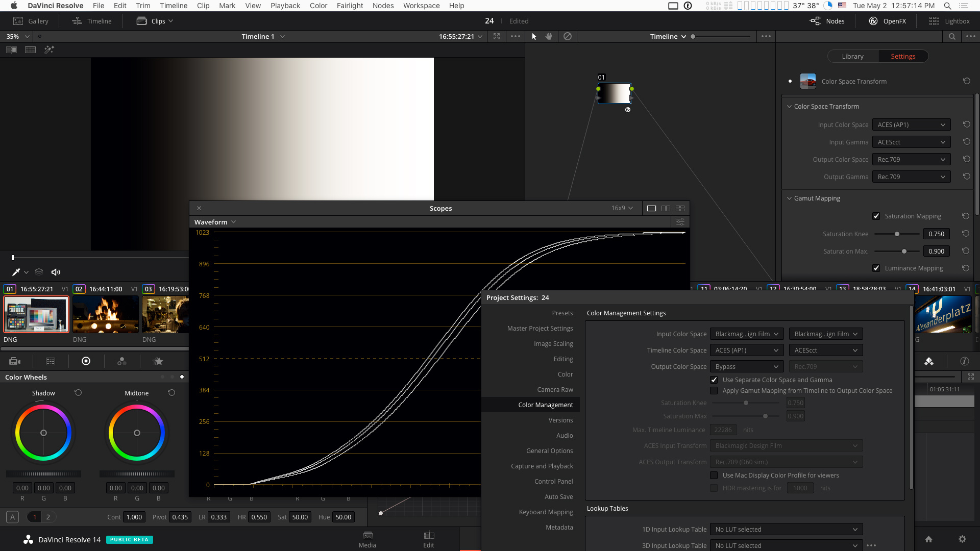Toggle viewer full-screen expand icon

497,36
